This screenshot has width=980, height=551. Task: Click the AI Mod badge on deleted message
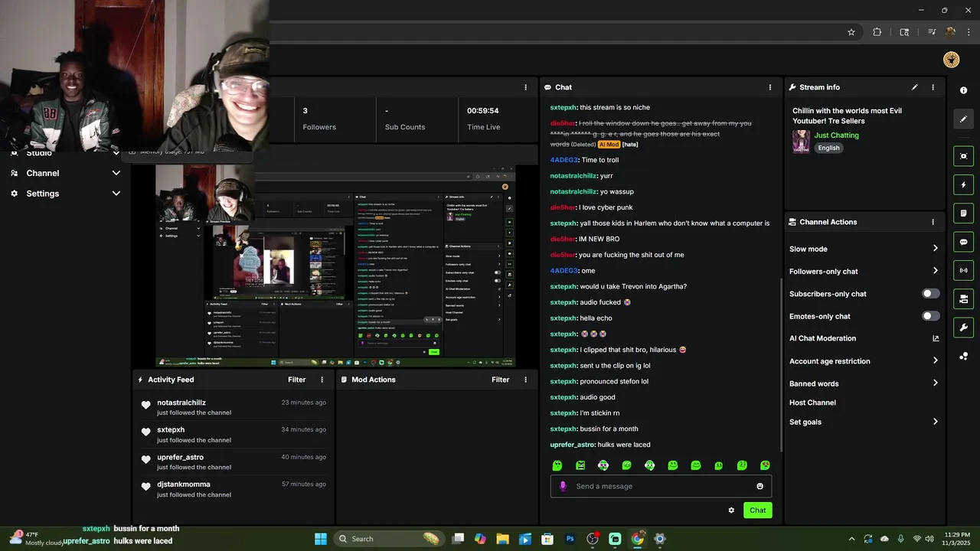tap(608, 145)
